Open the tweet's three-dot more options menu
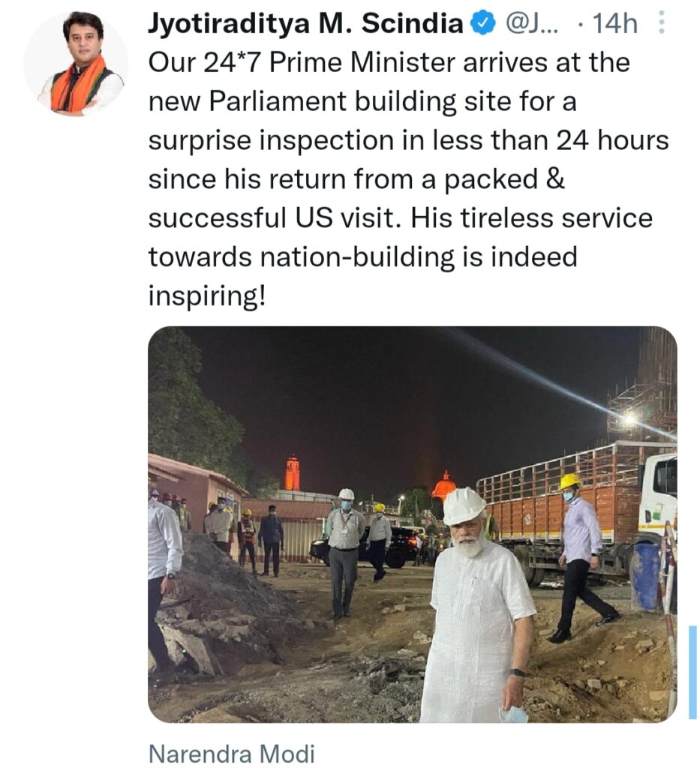 pos(661,22)
